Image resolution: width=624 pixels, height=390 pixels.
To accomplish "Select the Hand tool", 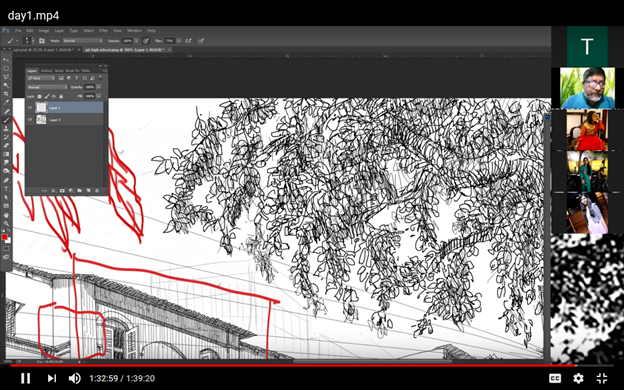I will (x=6, y=215).
